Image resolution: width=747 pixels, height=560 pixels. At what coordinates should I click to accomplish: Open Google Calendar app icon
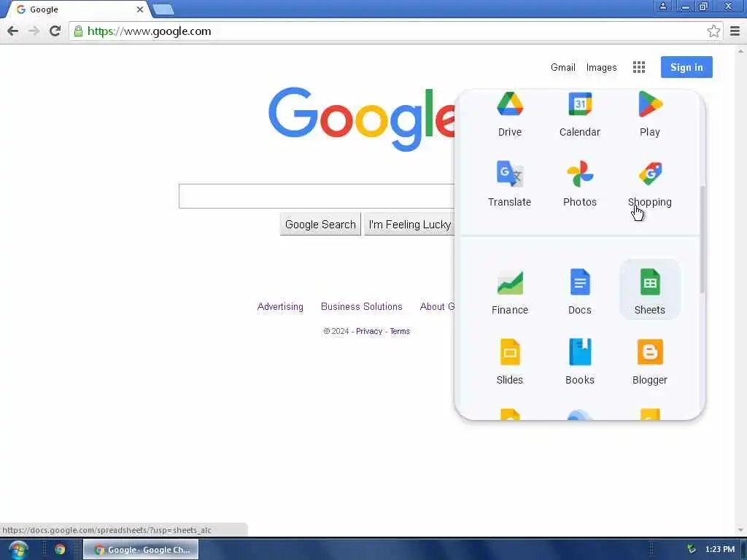point(580,114)
